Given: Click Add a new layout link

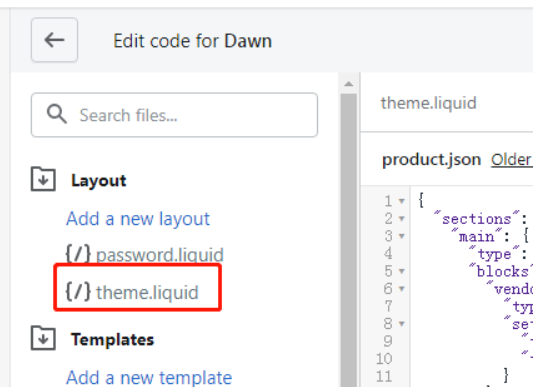Looking at the screenshot, I should pyautogui.click(x=138, y=219).
